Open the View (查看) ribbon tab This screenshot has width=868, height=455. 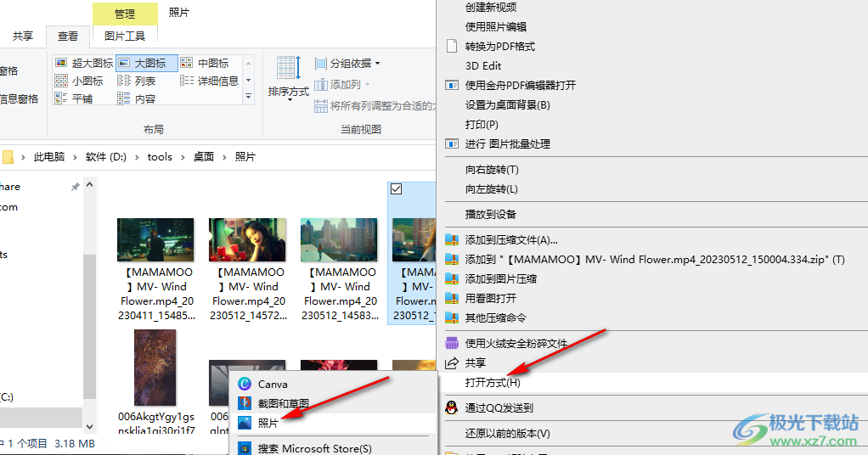[x=68, y=36]
